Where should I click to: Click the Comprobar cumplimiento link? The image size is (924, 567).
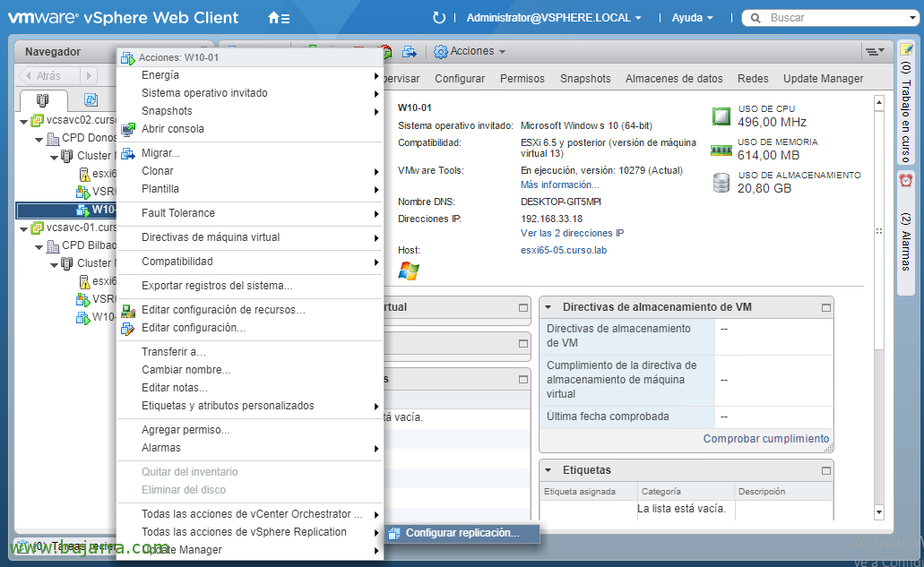coord(766,439)
